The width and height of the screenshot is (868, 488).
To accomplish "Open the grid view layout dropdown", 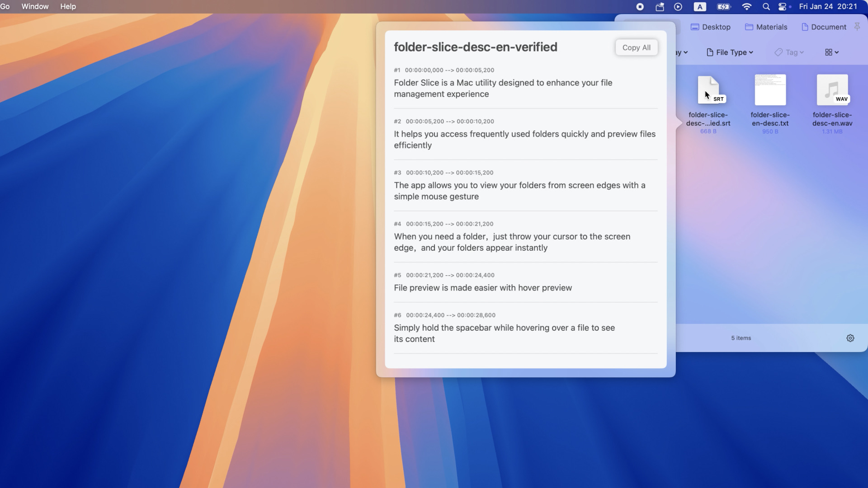I will [x=831, y=52].
